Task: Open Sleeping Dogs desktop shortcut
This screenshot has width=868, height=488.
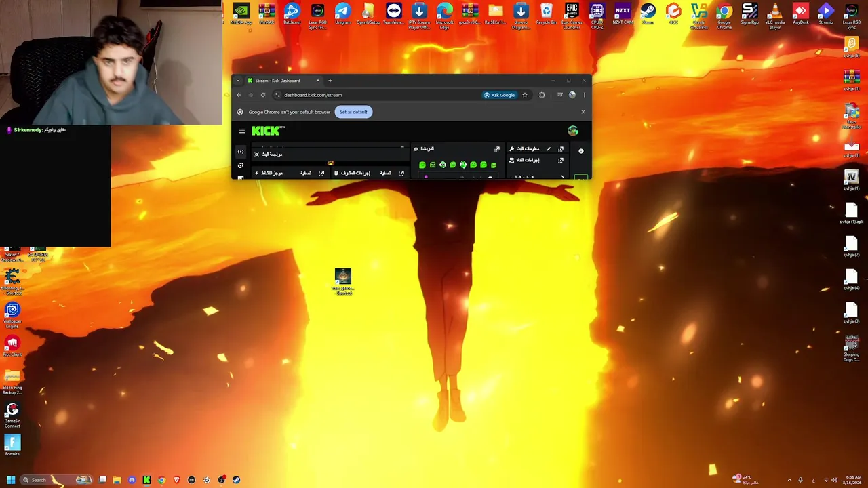Action: pyautogui.click(x=851, y=348)
